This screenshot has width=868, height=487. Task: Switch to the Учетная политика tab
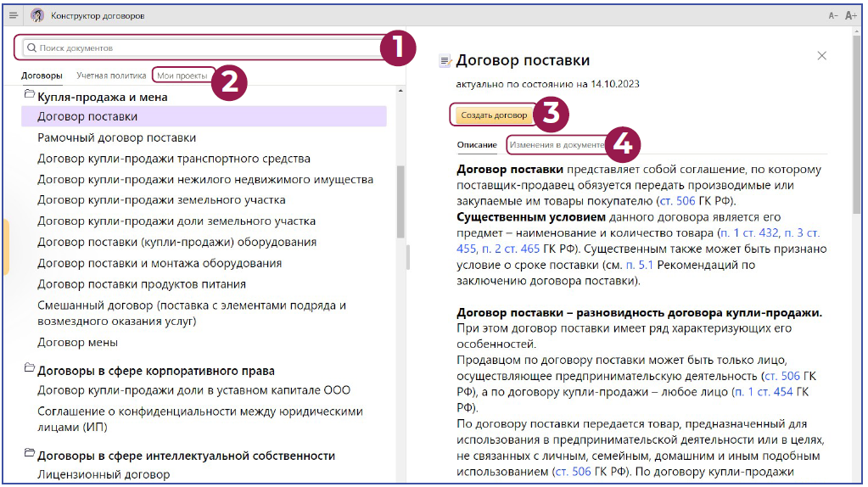(x=110, y=76)
